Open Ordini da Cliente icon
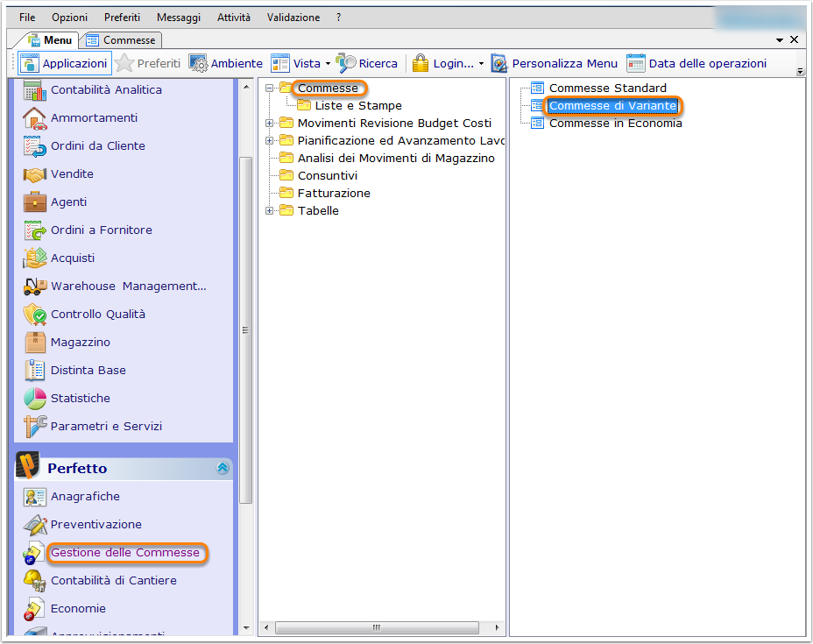This screenshot has width=813, height=644. tap(35, 146)
